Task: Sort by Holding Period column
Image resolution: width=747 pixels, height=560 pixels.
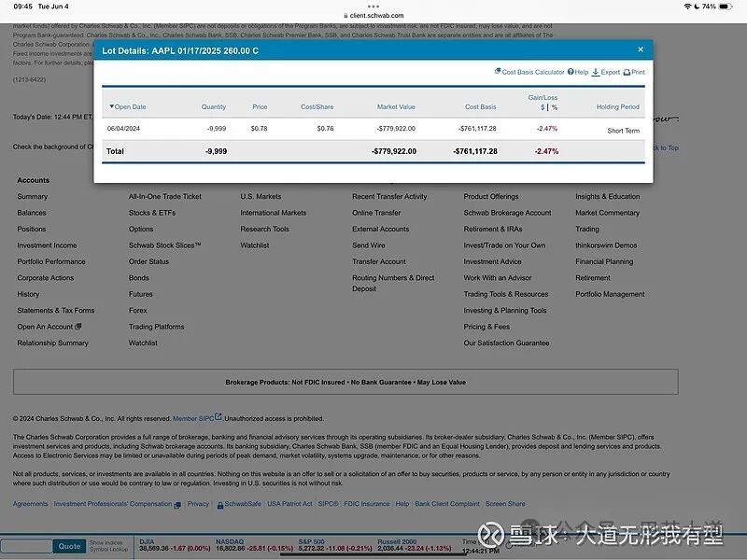Action: coord(618,106)
